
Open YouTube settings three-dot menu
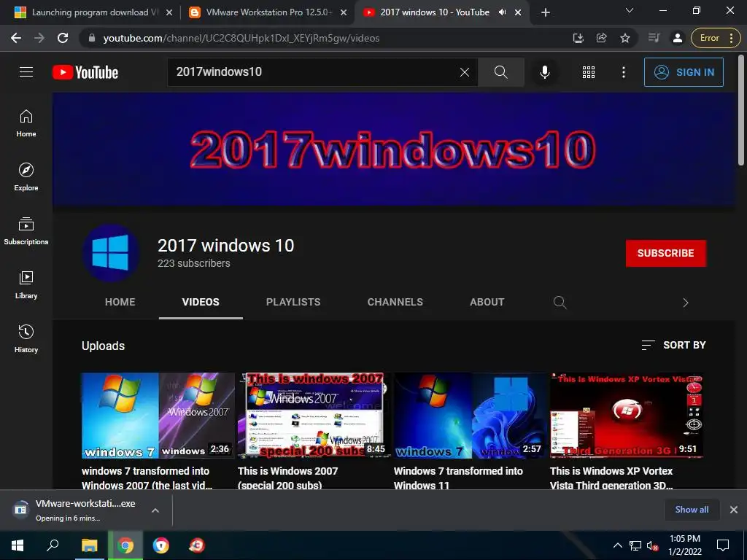click(623, 72)
